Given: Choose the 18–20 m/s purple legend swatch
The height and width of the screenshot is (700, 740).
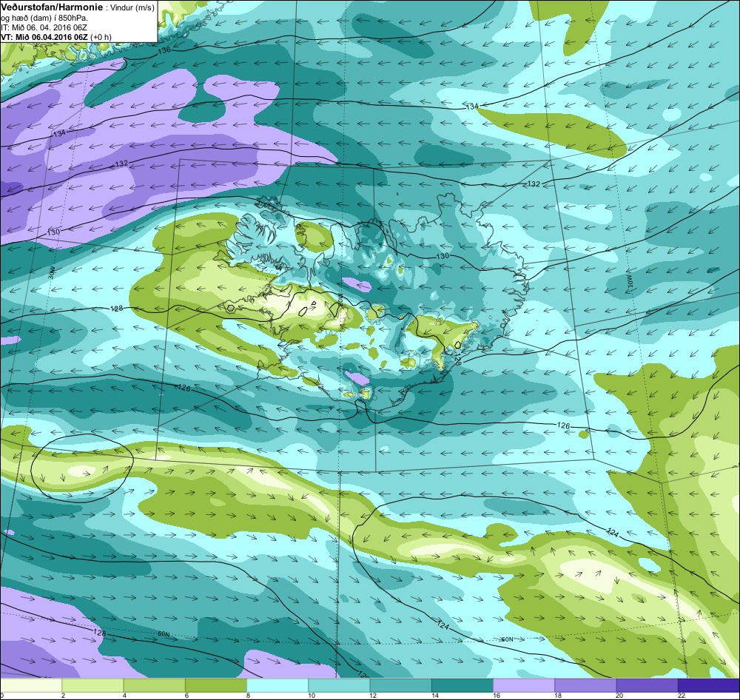Looking at the screenshot, I should (x=585, y=684).
